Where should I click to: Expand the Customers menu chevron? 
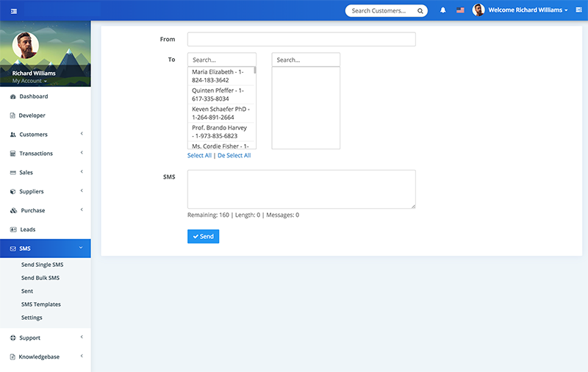coord(82,134)
